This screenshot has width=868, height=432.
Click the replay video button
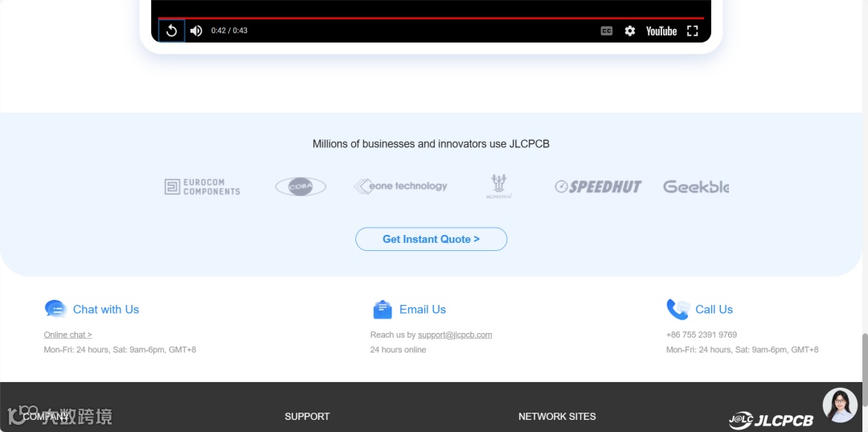pyautogui.click(x=172, y=31)
